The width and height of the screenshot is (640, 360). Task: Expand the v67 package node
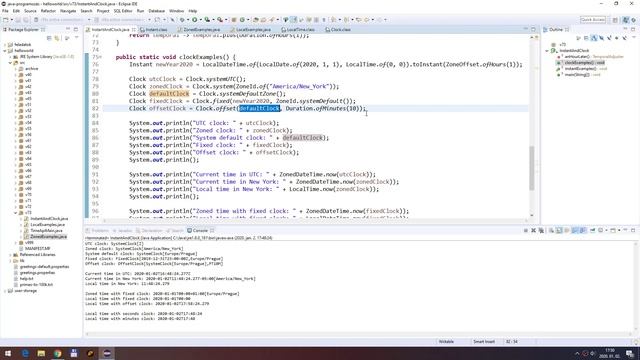click(16, 177)
